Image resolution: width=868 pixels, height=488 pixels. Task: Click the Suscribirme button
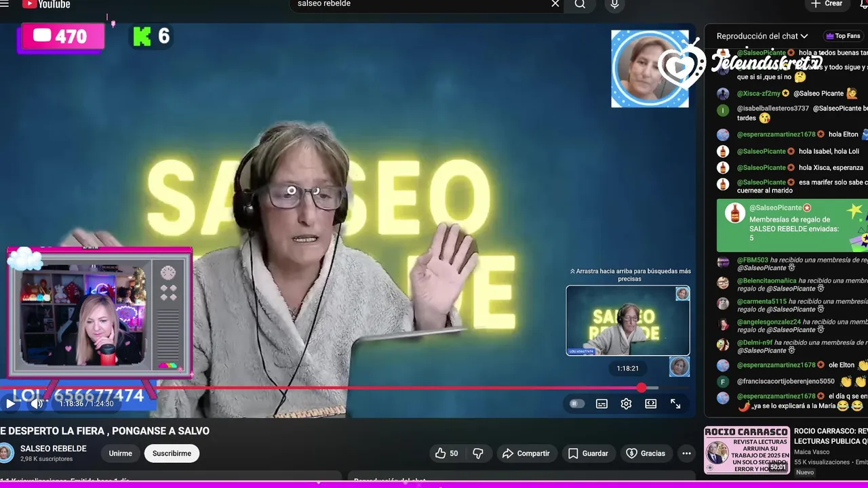click(x=172, y=453)
